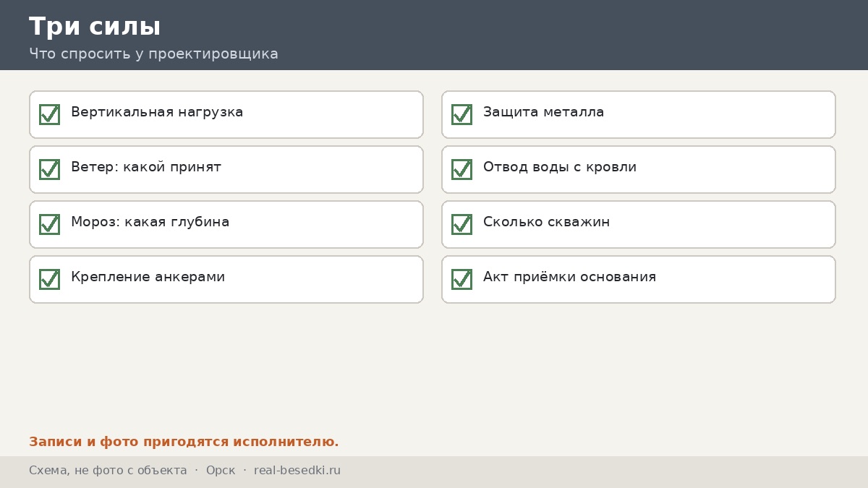Click the 'Три силы' heading
This screenshot has height=488, width=868.
[x=95, y=27]
